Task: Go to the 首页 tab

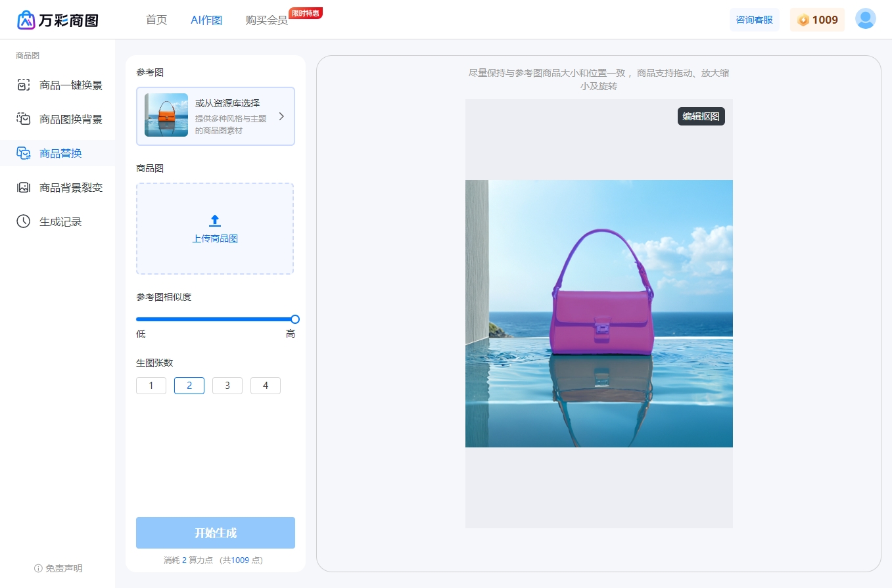Action: (x=156, y=20)
